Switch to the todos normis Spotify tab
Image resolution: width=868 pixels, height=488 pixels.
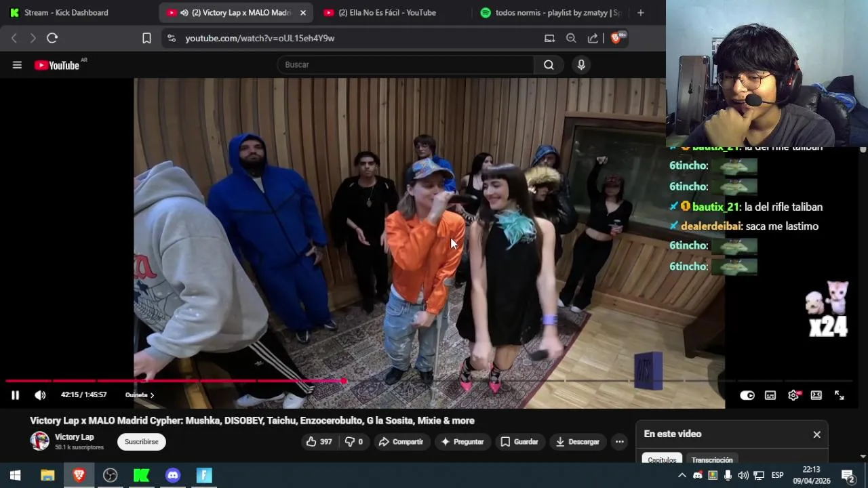point(551,13)
